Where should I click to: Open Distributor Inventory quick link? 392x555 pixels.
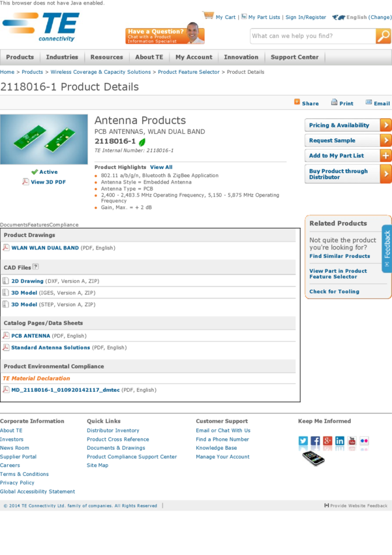click(x=113, y=430)
